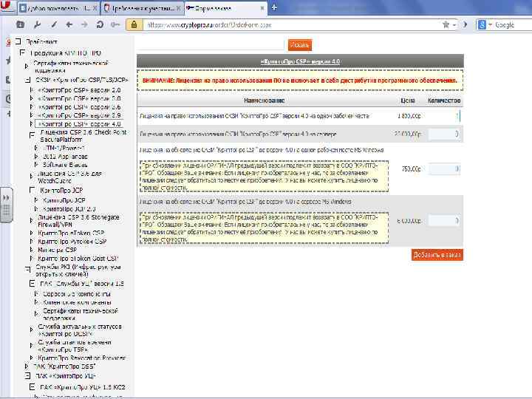Close the active order form tab
Viewport: 532px width, 399px height.
pyautogui.click(x=262, y=8)
